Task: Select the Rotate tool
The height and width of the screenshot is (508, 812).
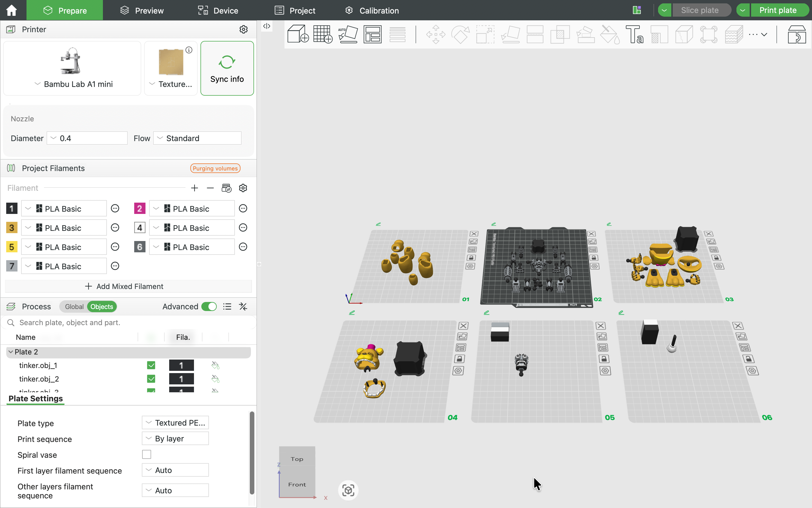Action: (460, 34)
